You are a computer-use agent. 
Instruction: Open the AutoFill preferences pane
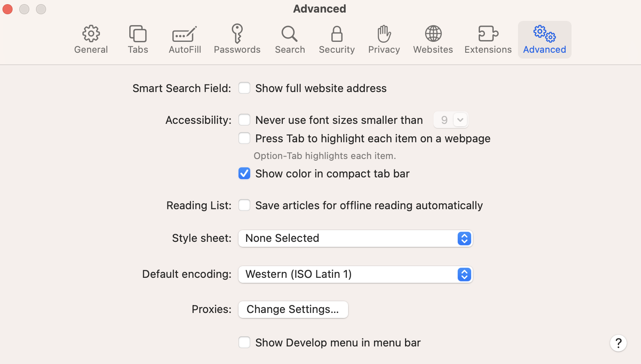pyautogui.click(x=185, y=40)
